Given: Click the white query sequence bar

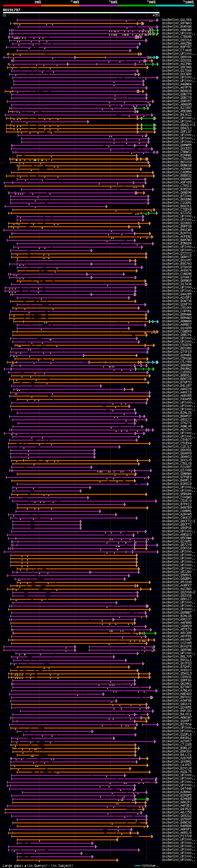Looking at the screenshot, I should (81, 13).
